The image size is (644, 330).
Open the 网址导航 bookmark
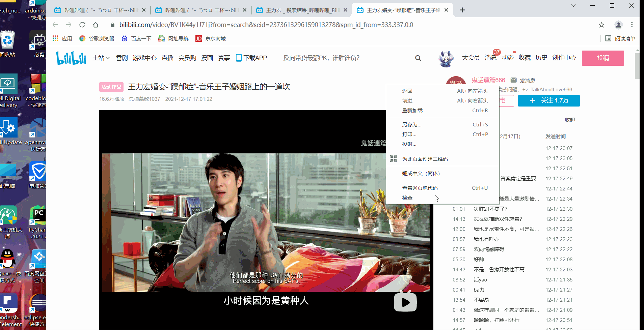(x=173, y=38)
